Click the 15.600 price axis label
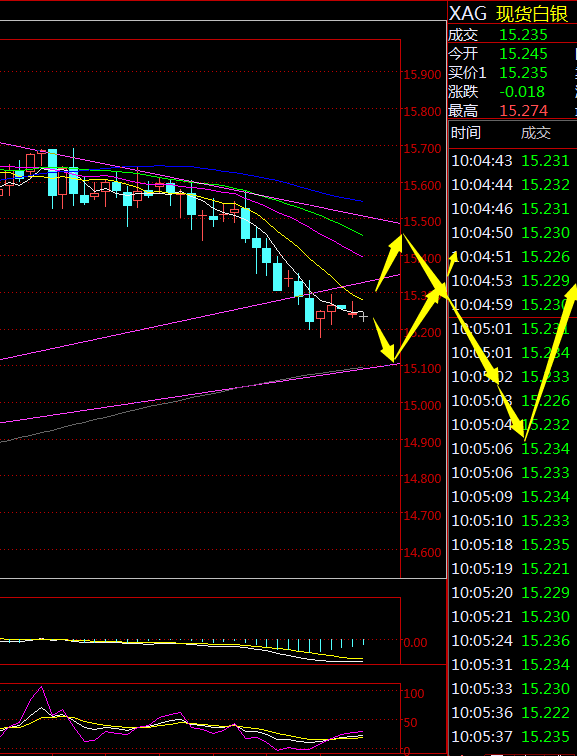Image resolution: width=577 pixels, height=756 pixels. click(x=422, y=185)
